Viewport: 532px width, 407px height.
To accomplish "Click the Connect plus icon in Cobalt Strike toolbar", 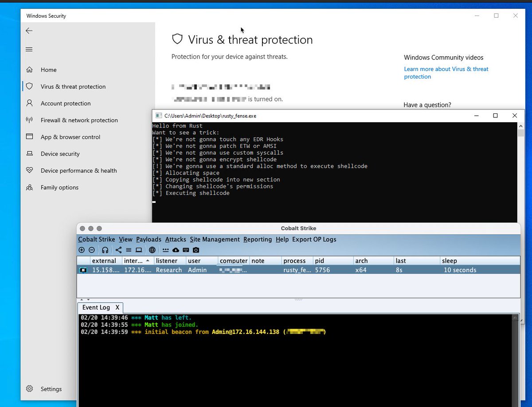I will pos(82,250).
